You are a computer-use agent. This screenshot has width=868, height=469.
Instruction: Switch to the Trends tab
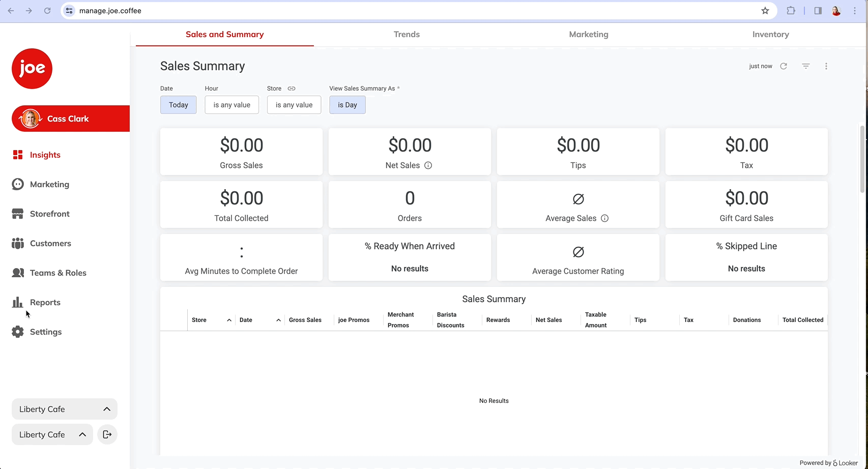point(407,34)
